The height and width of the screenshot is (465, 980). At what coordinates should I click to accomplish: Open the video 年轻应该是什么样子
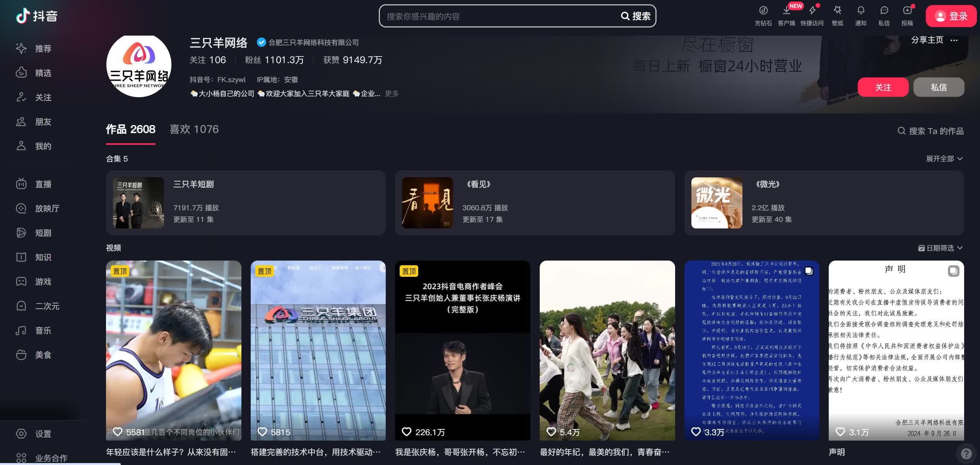point(174,350)
